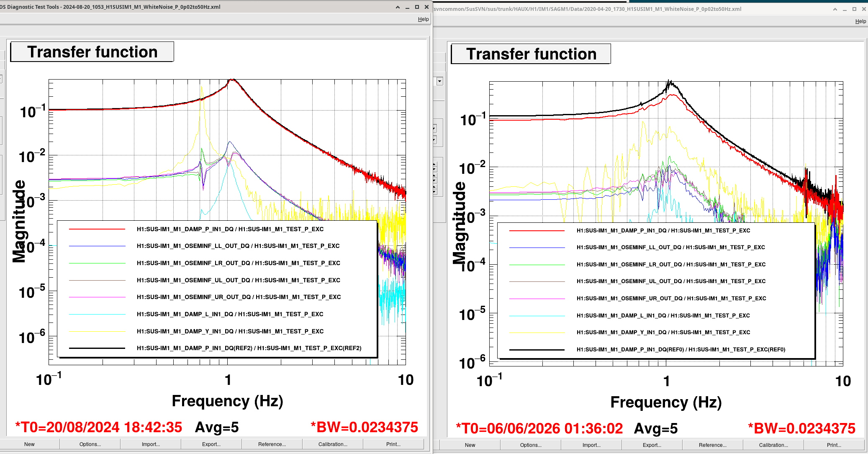868x454 pixels.
Task: Click Import... under the 20/08/2024 plot
Action: pos(151,444)
